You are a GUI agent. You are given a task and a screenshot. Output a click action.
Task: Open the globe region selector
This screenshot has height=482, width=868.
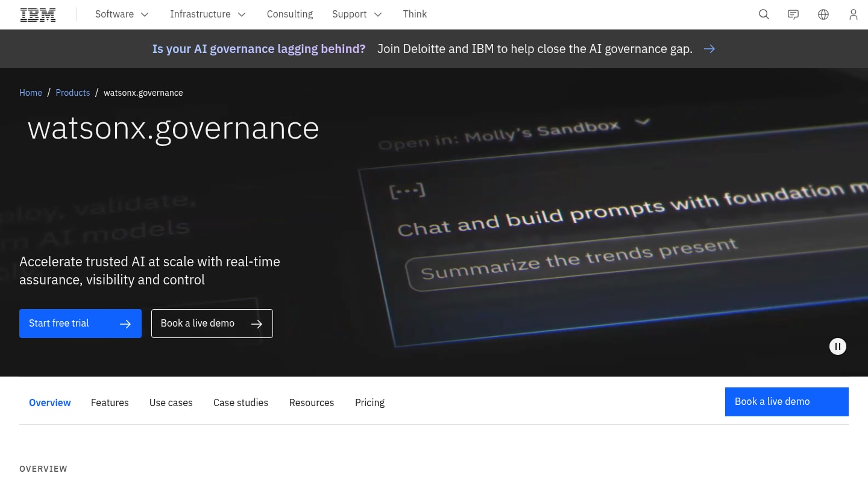click(x=823, y=14)
